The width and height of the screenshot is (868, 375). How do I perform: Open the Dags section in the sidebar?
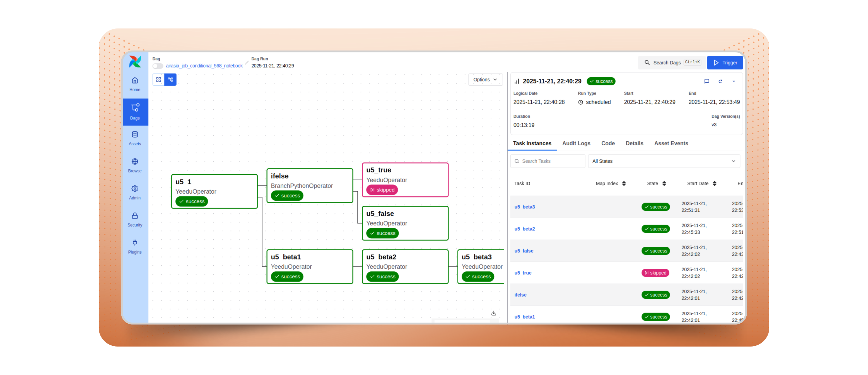[x=135, y=112]
